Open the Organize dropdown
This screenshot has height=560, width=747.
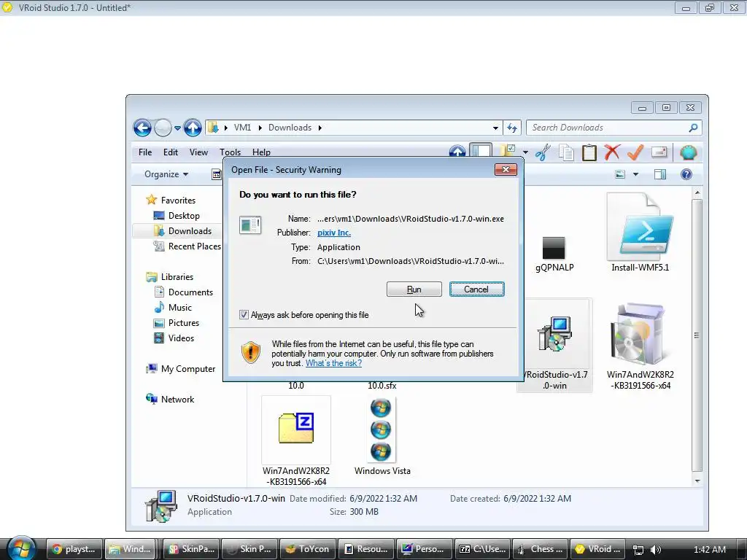point(166,174)
